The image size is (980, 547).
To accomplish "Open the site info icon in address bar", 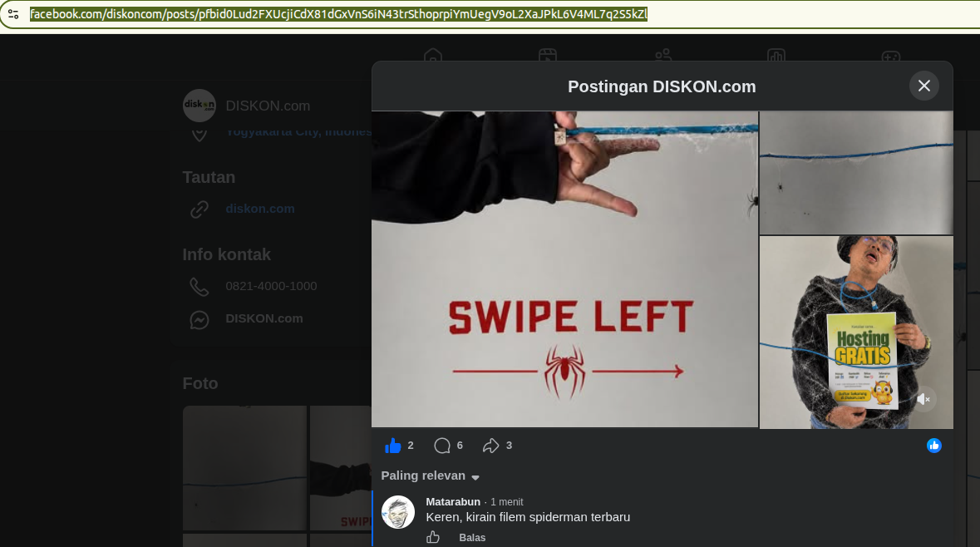I will [13, 14].
